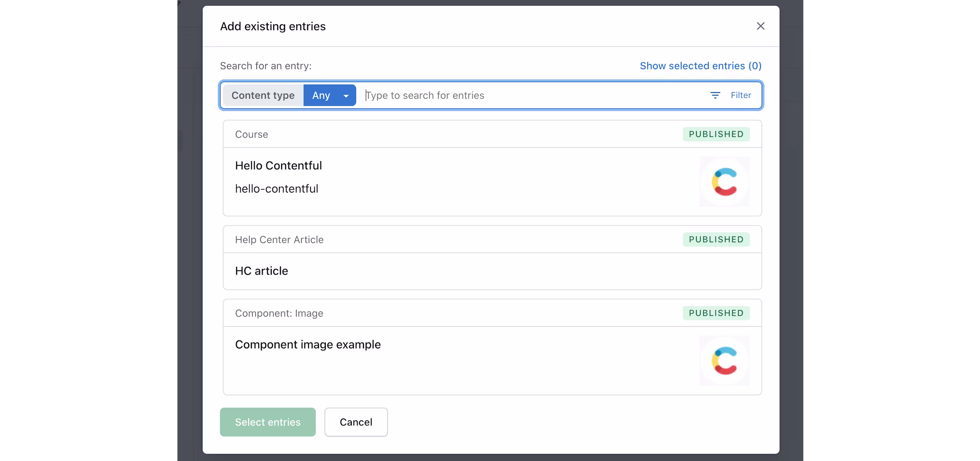Image resolution: width=980 pixels, height=461 pixels.
Task: Select the Component image example entry
Action: tap(492, 347)
